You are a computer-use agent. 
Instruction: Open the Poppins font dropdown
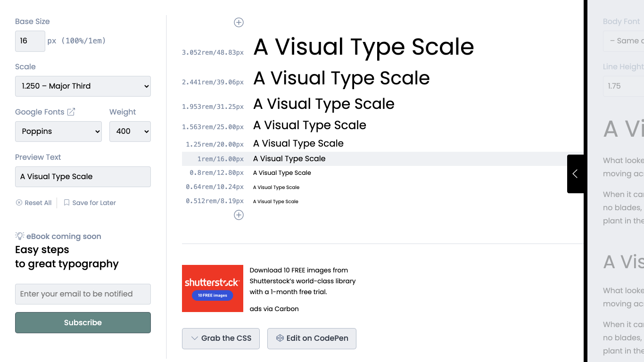tap(58, 132)
